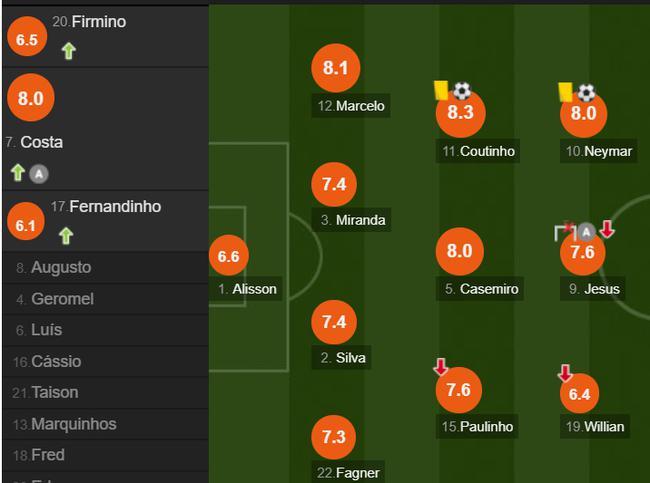The image size is (650, 483).
Task: Open Silva's player name label
Action: point(342,358)
